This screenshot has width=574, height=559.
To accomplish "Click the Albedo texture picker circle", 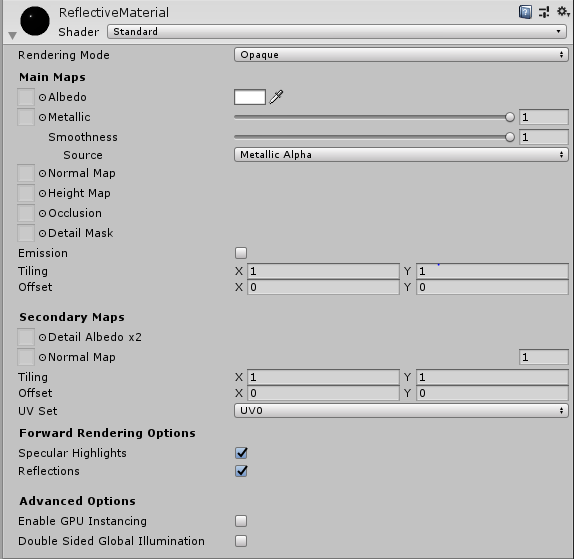I will coord(42,97).
